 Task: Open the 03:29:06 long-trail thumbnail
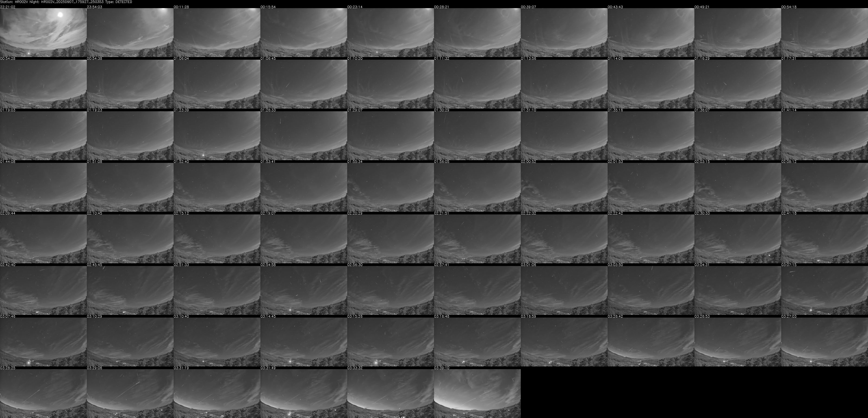[x=130, y=393]
